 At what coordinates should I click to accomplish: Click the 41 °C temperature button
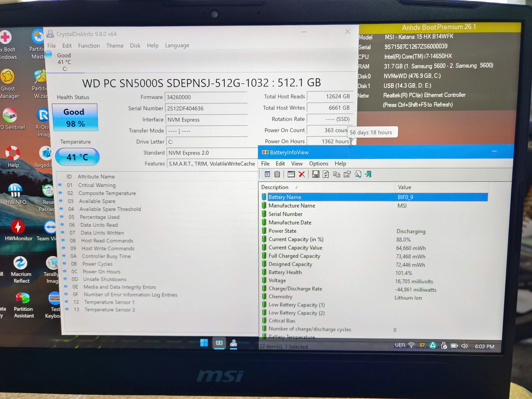click(77, 157)
